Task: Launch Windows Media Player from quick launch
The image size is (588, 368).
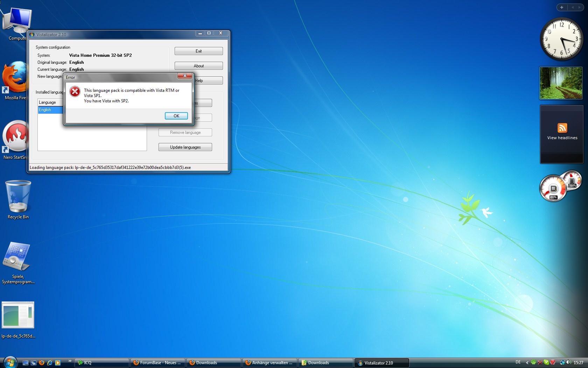Action: 58,363
